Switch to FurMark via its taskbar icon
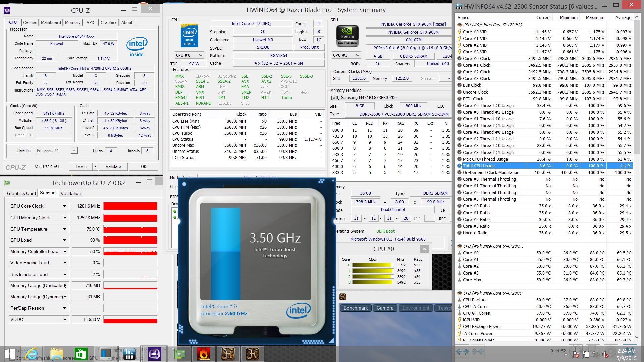Image resolution: width=644 pixels, height=362 pixels. pyautogui.click(x=203, y=354)
